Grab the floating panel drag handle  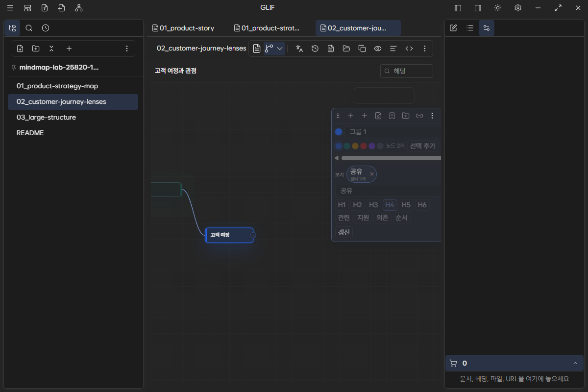coord(338,116)
